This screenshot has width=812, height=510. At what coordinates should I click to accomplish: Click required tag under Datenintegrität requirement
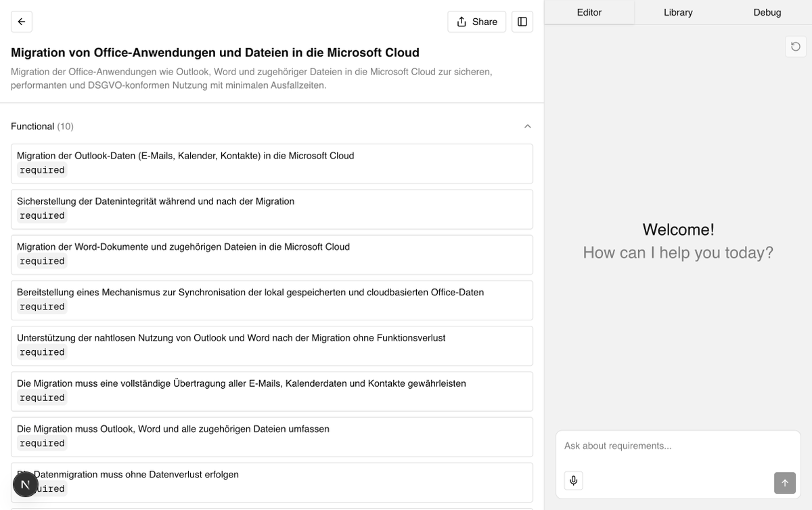(42, 215)
